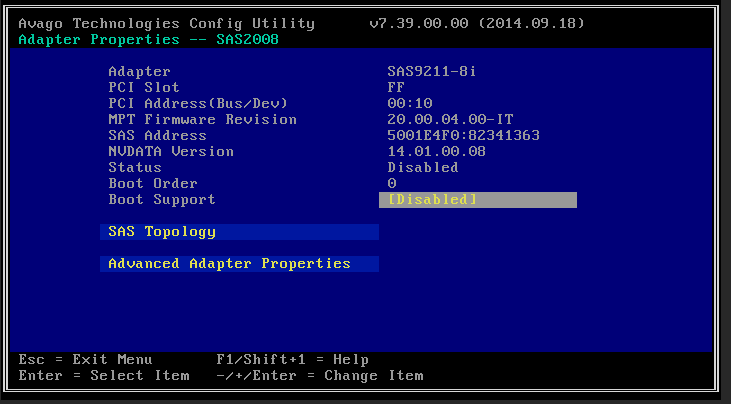
Task: Click NVDATA value 14.01.00.08
Action: click(x=436, y=151)
